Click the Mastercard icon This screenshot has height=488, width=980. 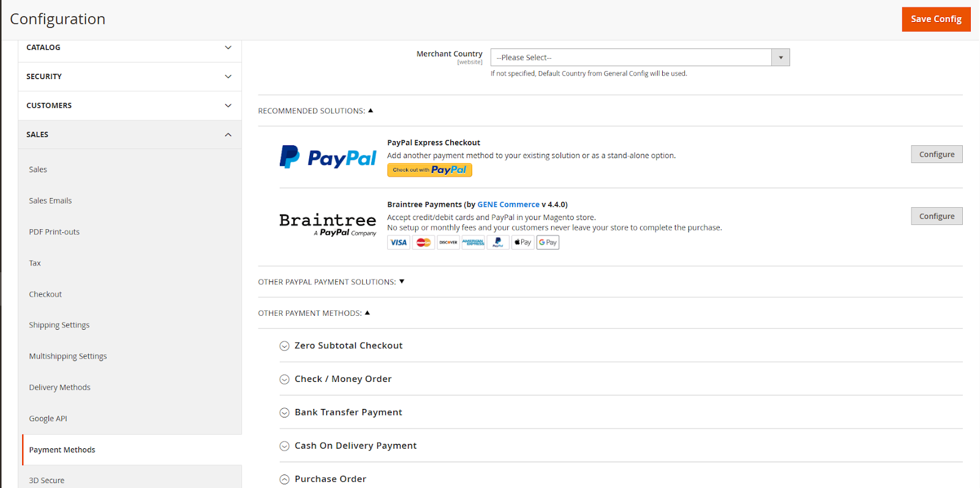tap(423, 242)
